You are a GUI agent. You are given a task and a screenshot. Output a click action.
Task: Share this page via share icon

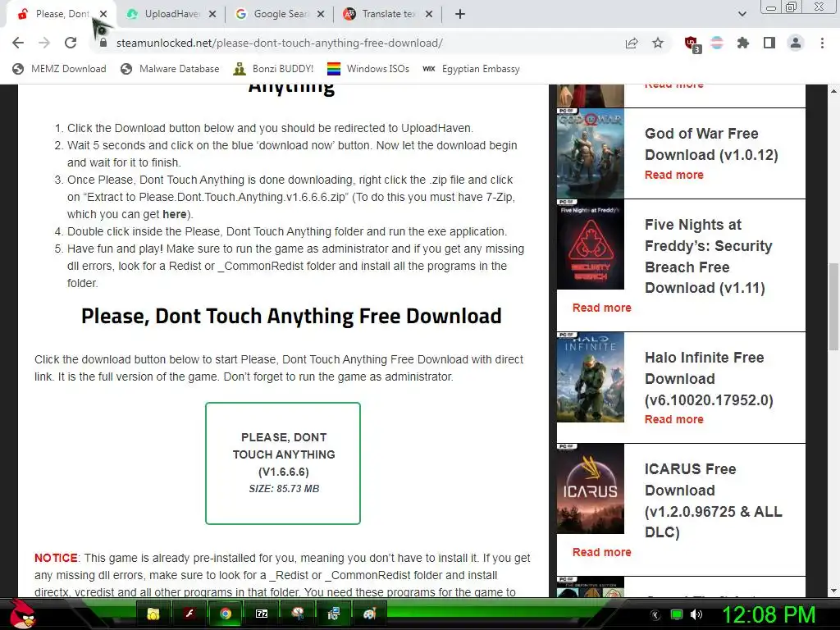click(x=632, y=43)
